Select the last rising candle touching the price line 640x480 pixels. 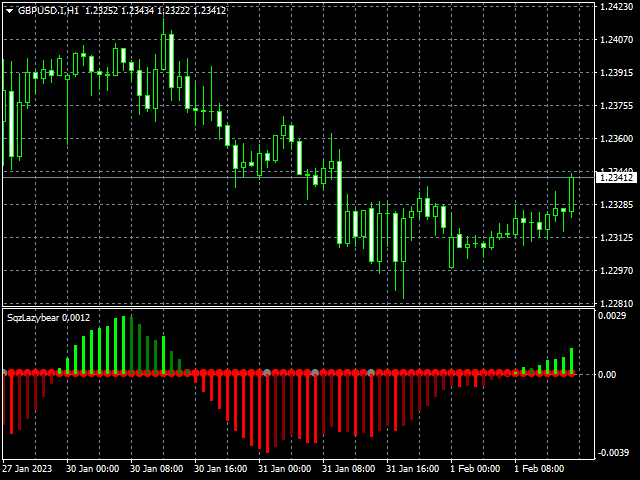[571, 195]
